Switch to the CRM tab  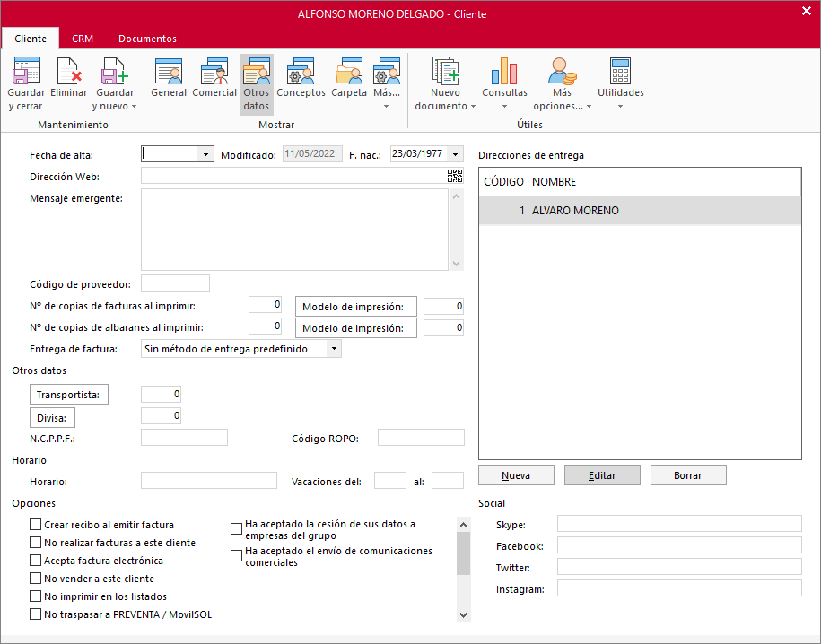click(83, 39)
